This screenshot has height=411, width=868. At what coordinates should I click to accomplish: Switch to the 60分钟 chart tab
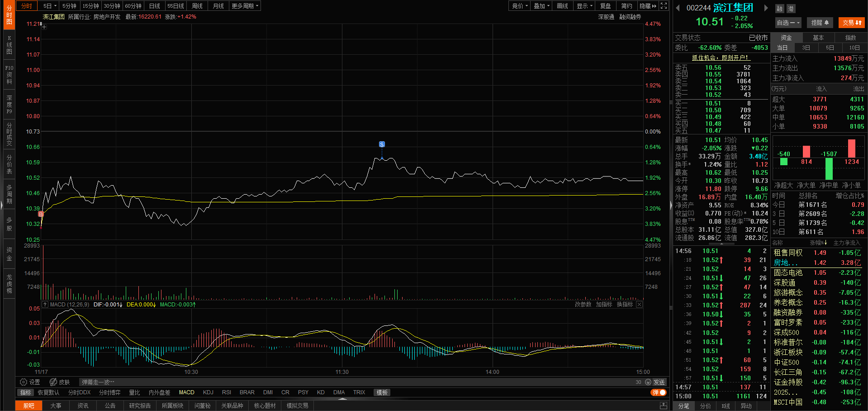coord(133,6)
